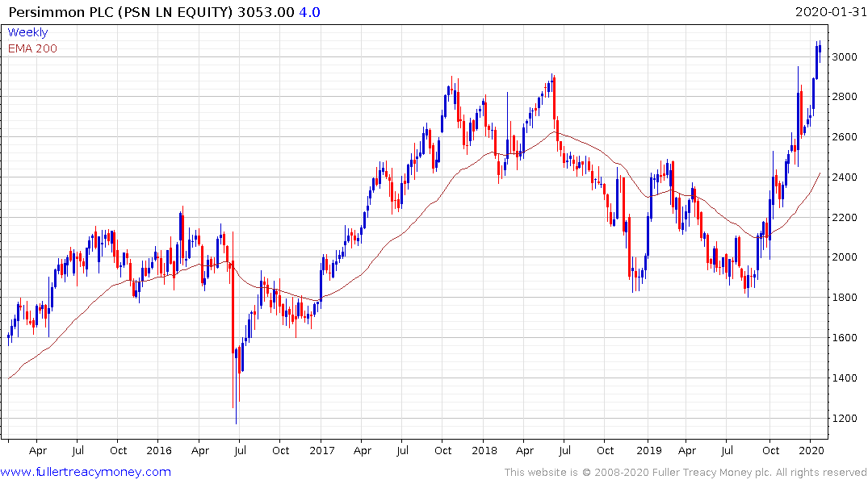Select the EMA 200 legend label
Screen dimensions: 868x484
tap(32, 48)
